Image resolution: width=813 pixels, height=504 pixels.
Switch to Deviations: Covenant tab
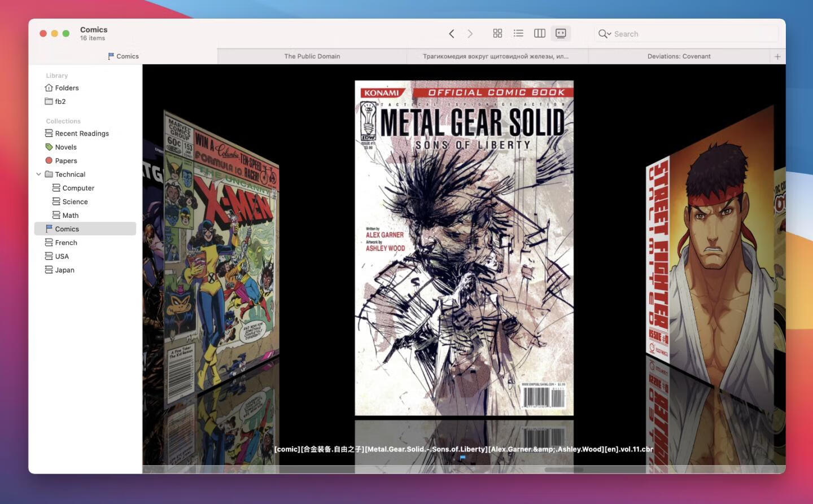[679, 56]
